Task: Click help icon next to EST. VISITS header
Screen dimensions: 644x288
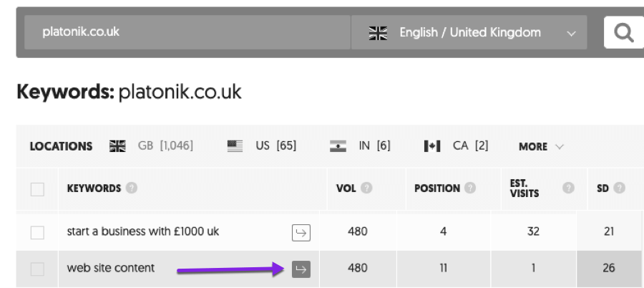Action: pyautogui.click(x=568, y=188)
